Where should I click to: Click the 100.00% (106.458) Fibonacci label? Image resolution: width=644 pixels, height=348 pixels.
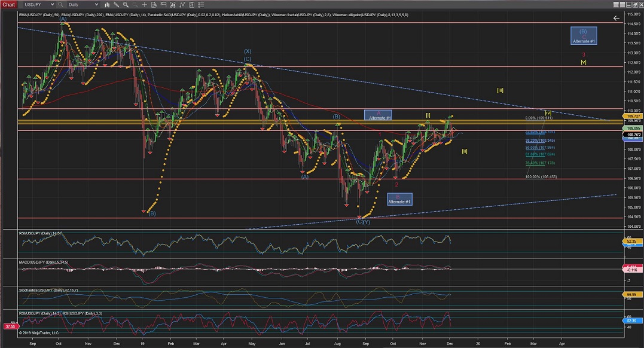[541, 177]
